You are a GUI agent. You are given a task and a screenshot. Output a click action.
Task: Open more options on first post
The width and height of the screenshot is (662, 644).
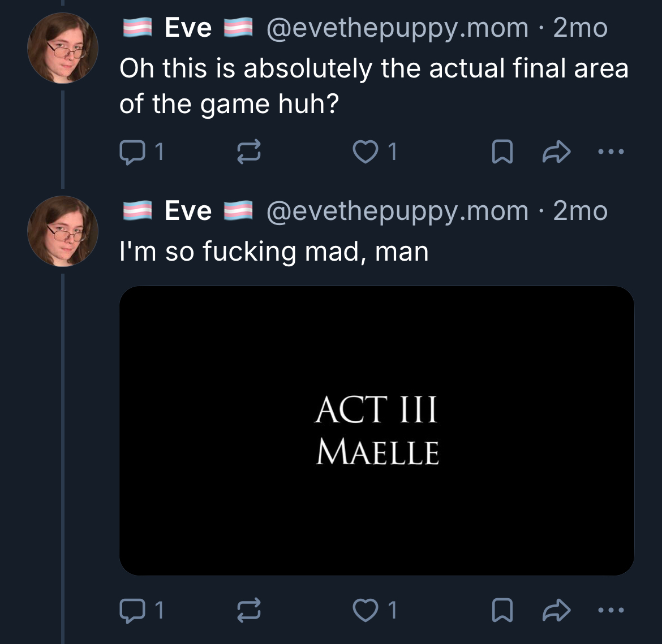611,152
